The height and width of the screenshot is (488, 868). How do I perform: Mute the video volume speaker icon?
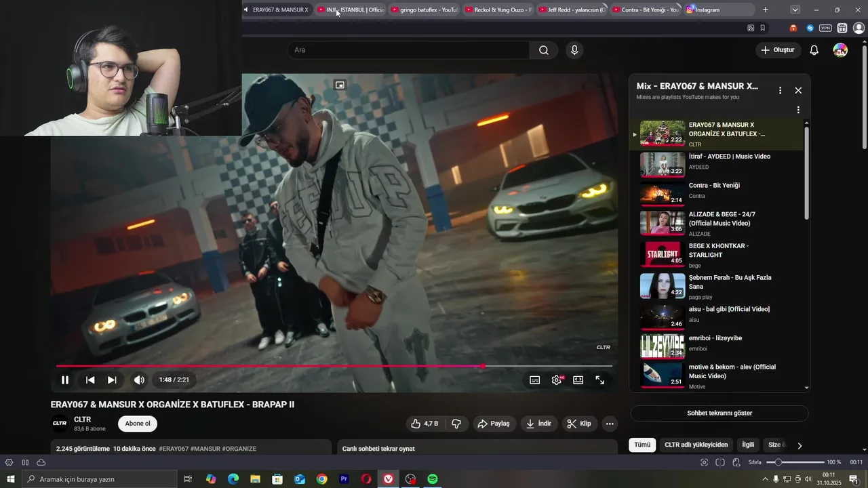point(139,380)
